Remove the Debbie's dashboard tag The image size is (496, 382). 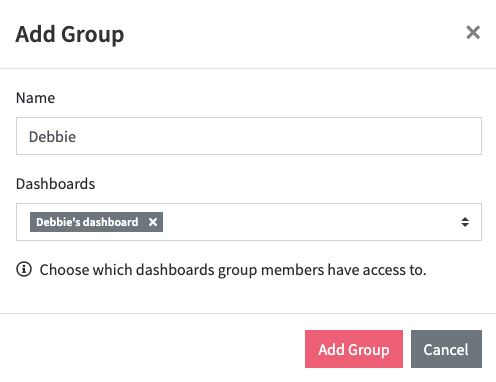[153, 222]
